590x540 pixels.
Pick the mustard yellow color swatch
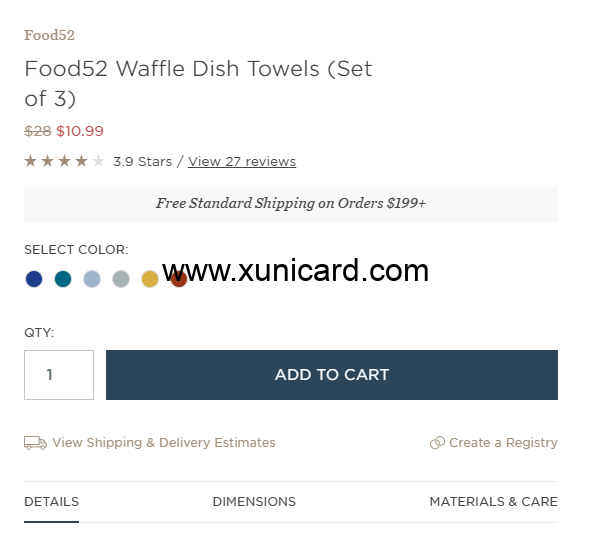(150, 279)
